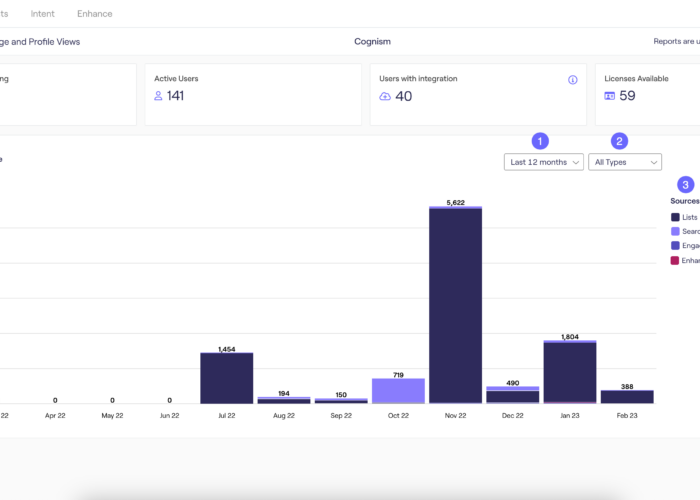This screenshot has width=700, height=500.
Task: Open the Intent tab
Action: 42,14
